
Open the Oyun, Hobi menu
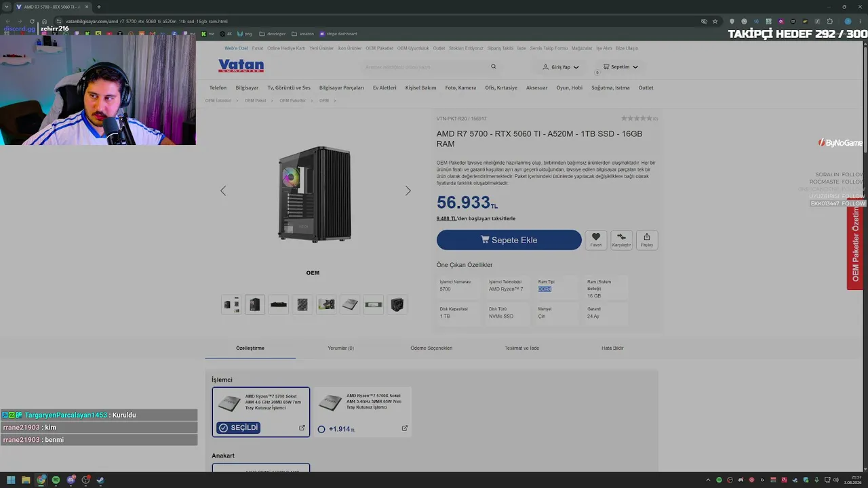570,87
